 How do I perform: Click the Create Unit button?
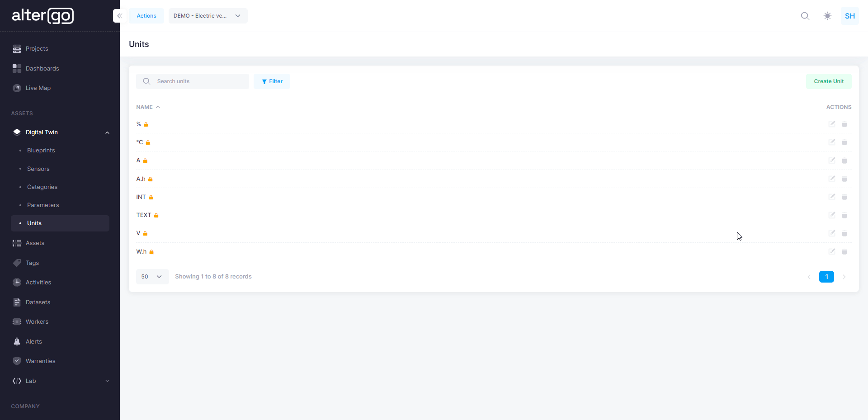[x=829, y=81]
